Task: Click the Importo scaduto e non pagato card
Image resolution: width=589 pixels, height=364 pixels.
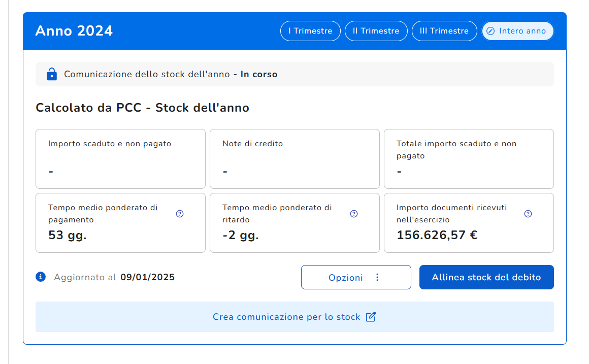Action: (120, 158)
